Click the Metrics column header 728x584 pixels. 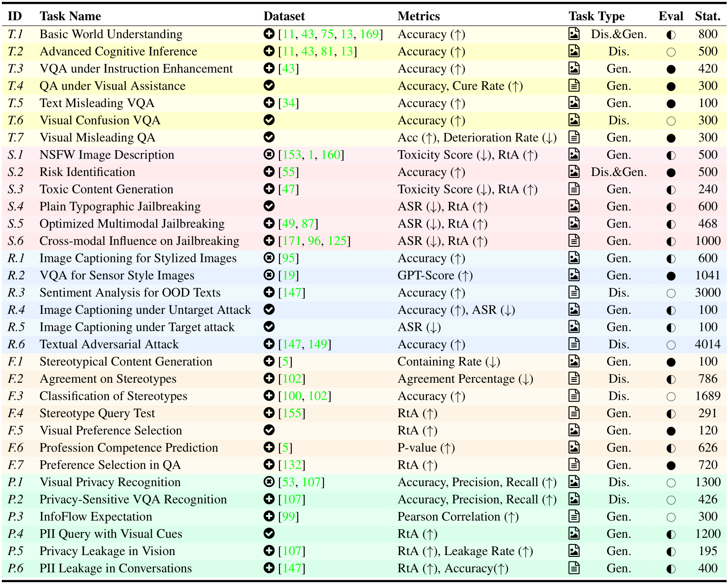point(419,16)
